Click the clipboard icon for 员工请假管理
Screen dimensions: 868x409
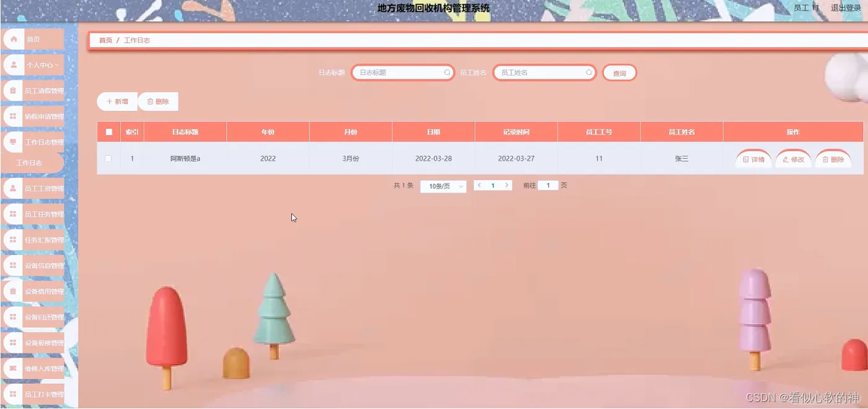[x=14, y=91]
